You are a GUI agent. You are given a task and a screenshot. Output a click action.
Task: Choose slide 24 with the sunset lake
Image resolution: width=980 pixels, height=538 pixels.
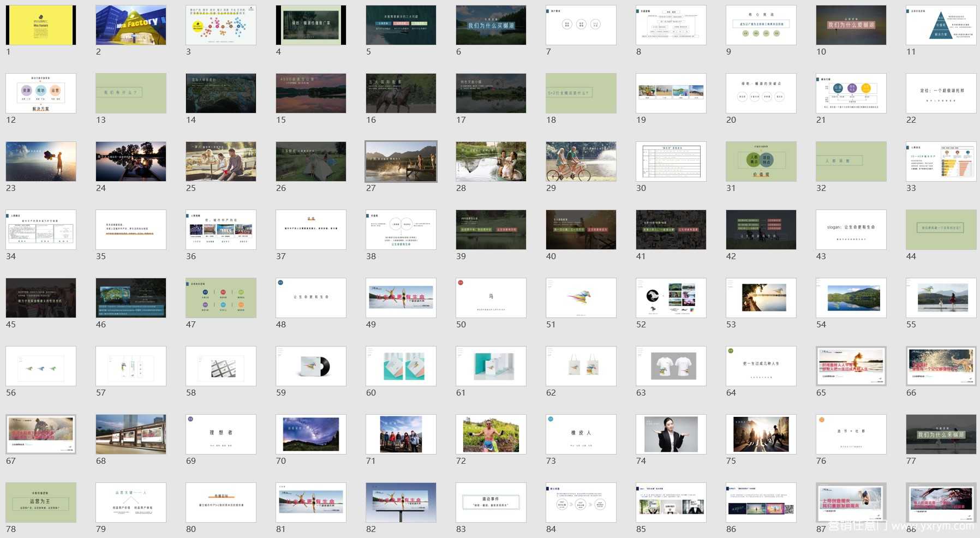[131, 162]
